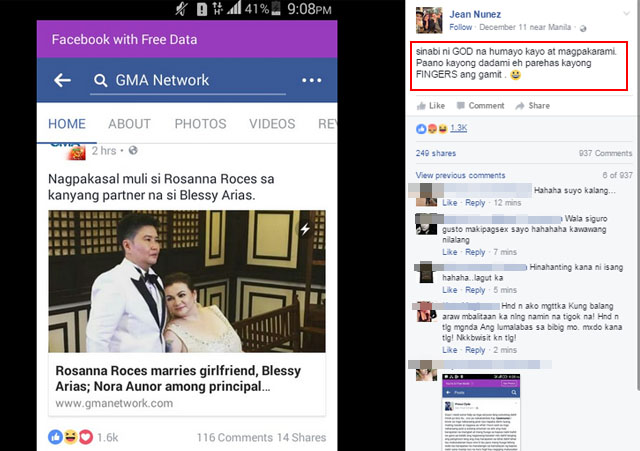Open the PHOTOS tab

(200, 124)
